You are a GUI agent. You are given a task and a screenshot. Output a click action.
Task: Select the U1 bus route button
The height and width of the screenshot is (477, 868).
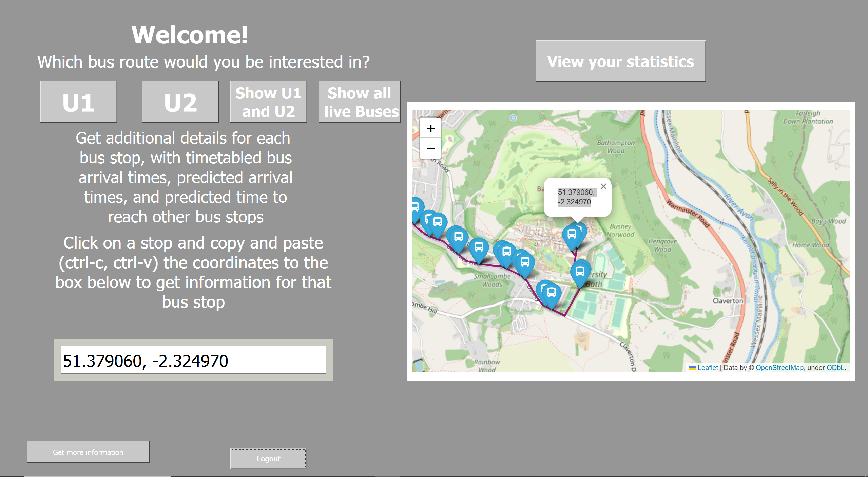click(78, 102)
